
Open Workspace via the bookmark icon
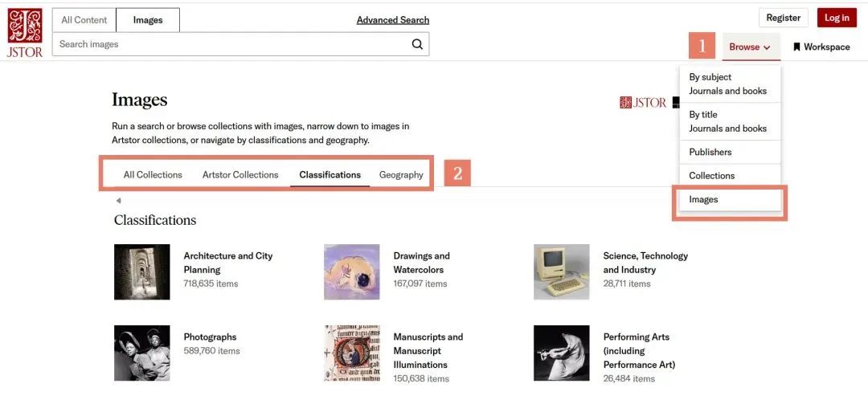pos(796,47)
